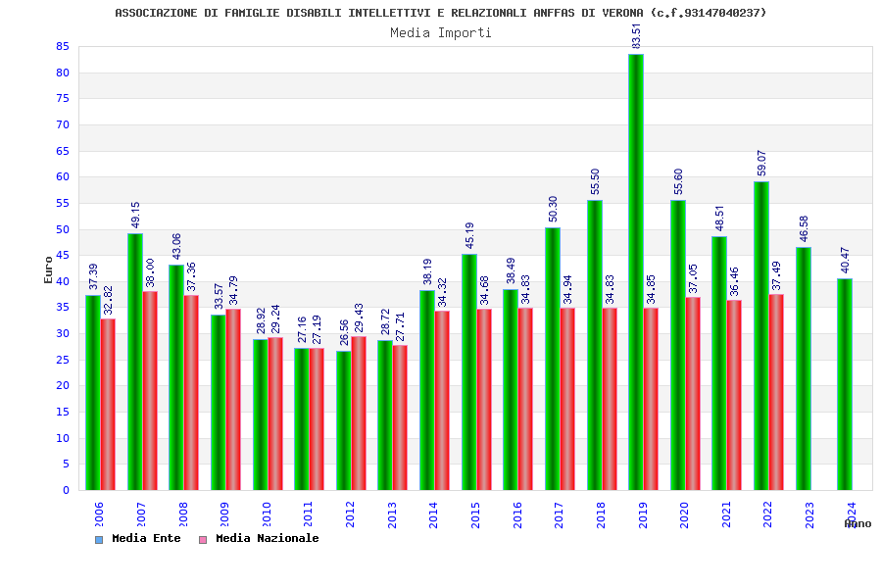Click the 25 y-axis tick label

point(63,360)
